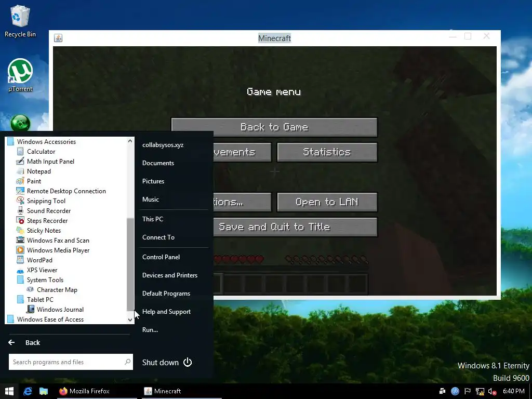Click the muted volume tray icon
Screen dimensions: 532x399
pyautogui.click(x=492, y=391)
